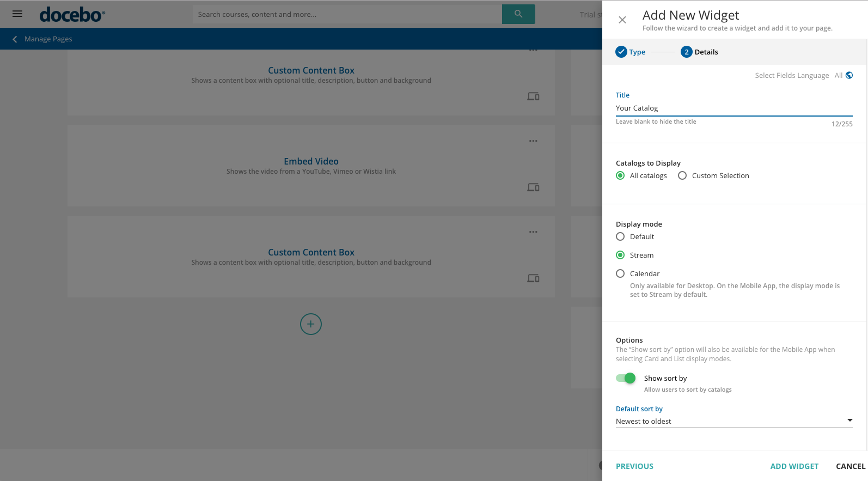Close the Add New Widget panel
The width and height of the screenshot is (868, 481).
[622, 20]
